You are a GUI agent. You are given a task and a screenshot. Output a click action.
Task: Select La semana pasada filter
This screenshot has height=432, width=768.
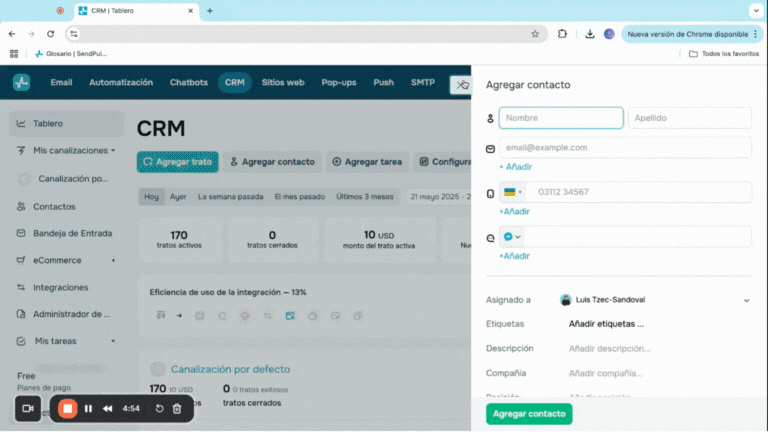coord(230,196)
